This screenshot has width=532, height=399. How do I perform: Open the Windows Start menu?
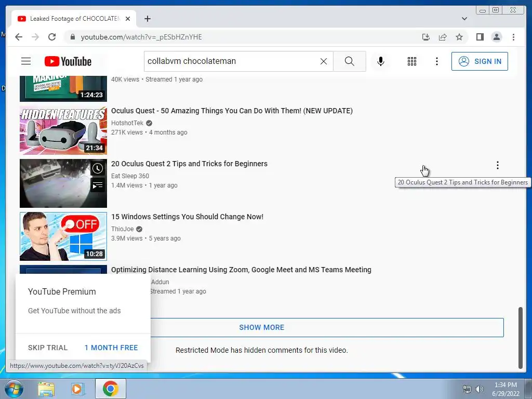coord(14,389)
